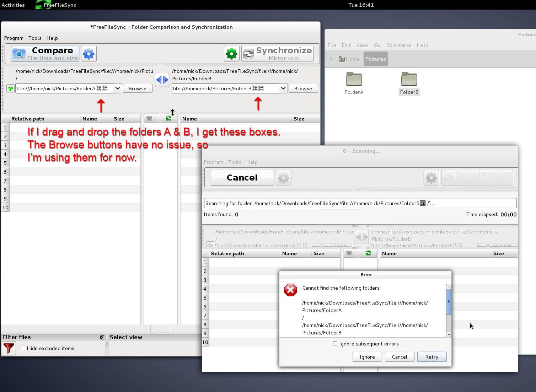Open Help menu in file manager
This screenshot has width=536, height=392.
pos(423,45)
